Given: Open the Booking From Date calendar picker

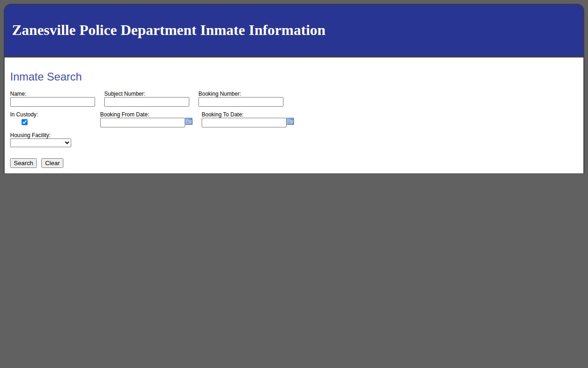Looking at the screenshot, I should (189, 121).
